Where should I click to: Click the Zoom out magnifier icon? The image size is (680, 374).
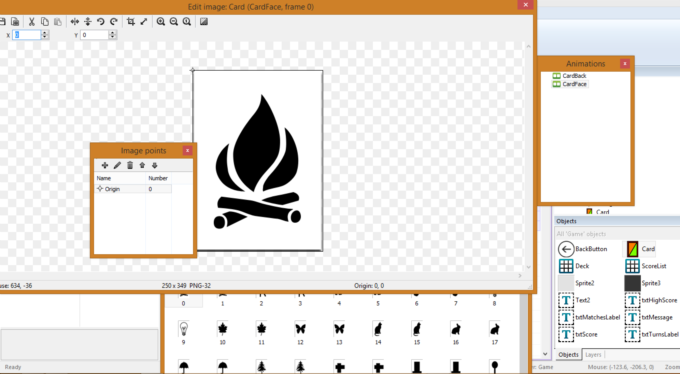click(x=174, y=22)
